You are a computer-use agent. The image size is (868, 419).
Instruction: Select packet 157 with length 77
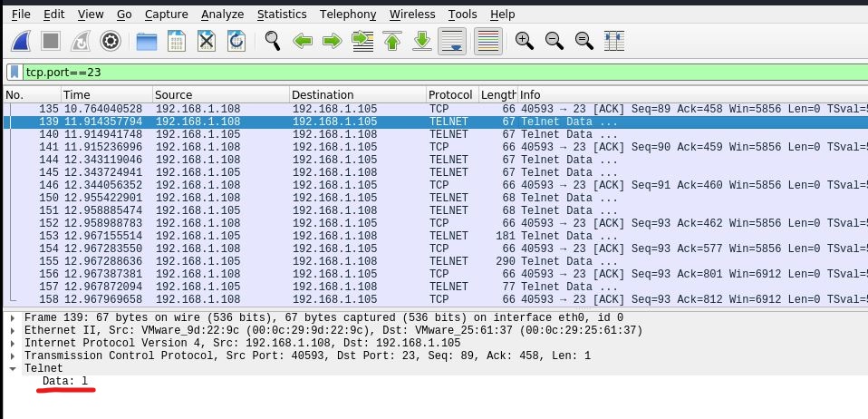click(x=435, y=287)
